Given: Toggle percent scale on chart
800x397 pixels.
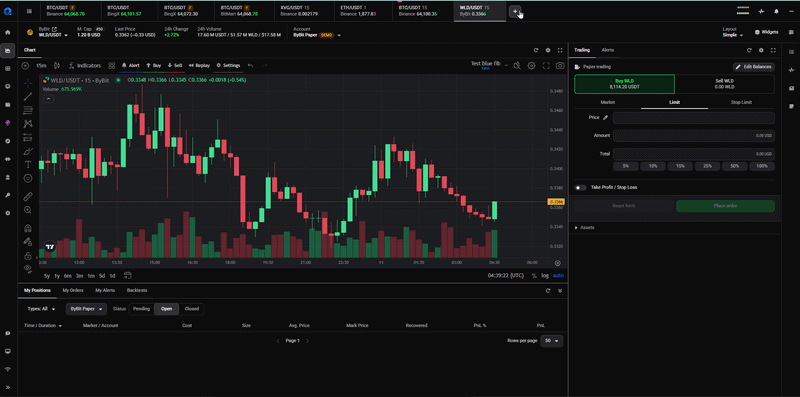Looking at the screenshot, I should [534, 276].
